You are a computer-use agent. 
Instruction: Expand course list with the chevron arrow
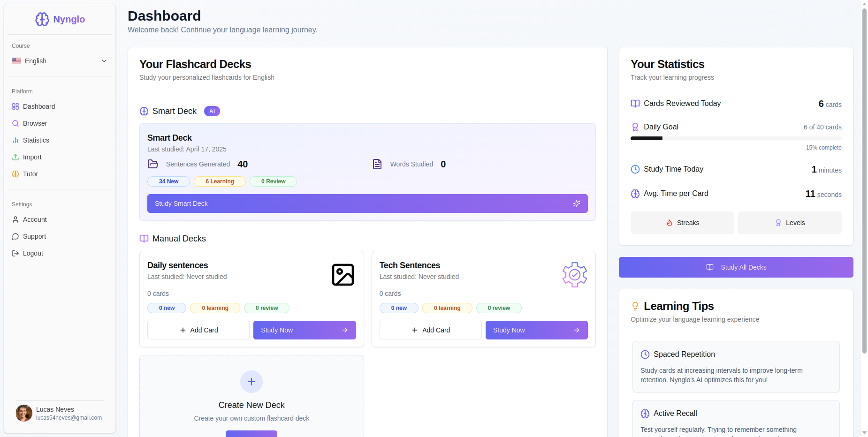(104, 61)
